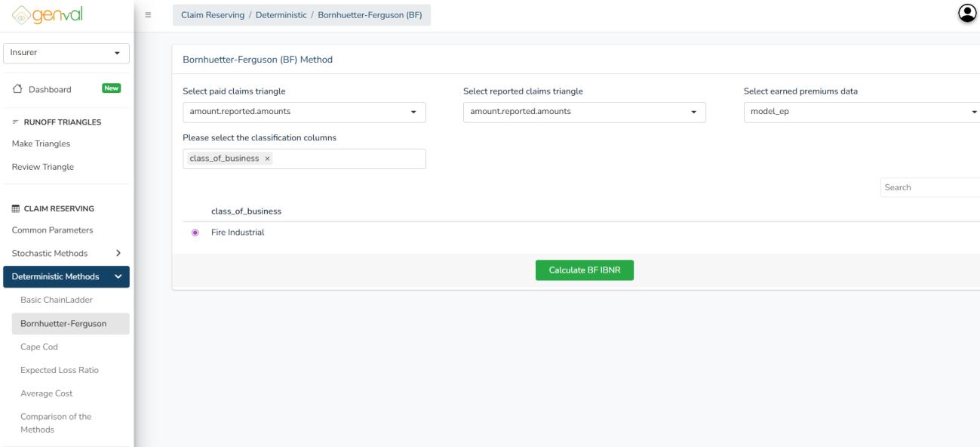Toggle the hamburger sidebar menu icon

[148, 15]
